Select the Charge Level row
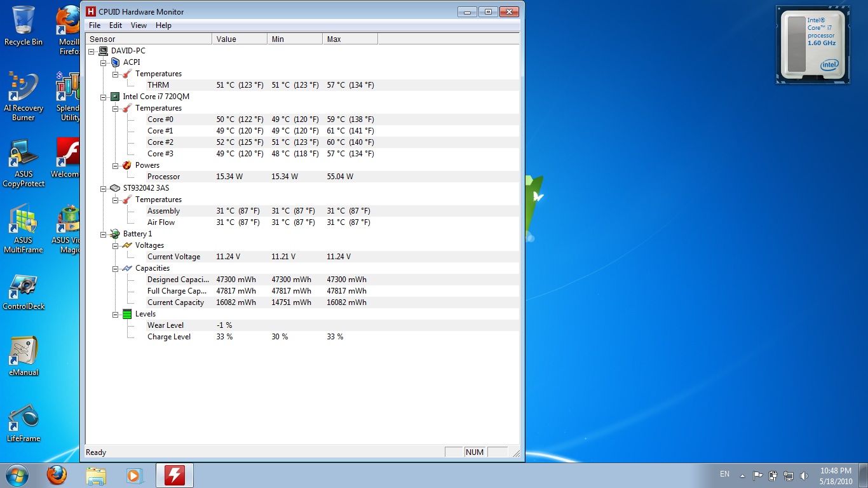The image size is (868, 488). click(302, 337)
